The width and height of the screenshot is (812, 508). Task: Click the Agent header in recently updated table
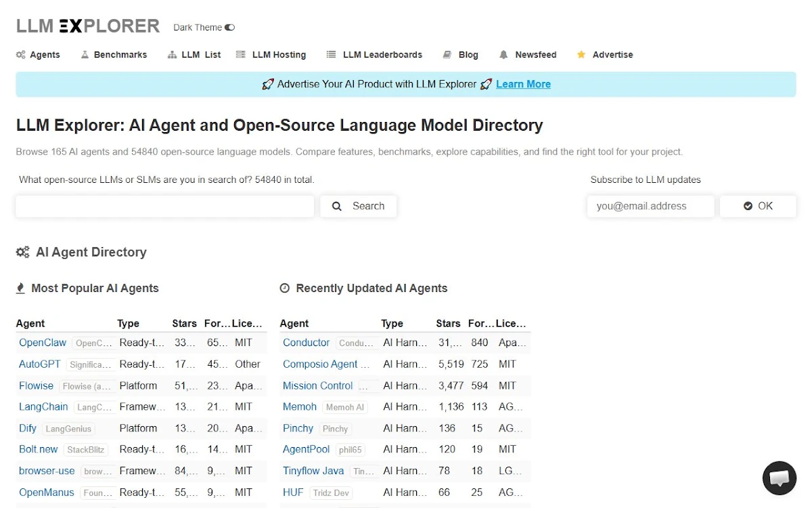pyautogui.click(x=294, y=324)
